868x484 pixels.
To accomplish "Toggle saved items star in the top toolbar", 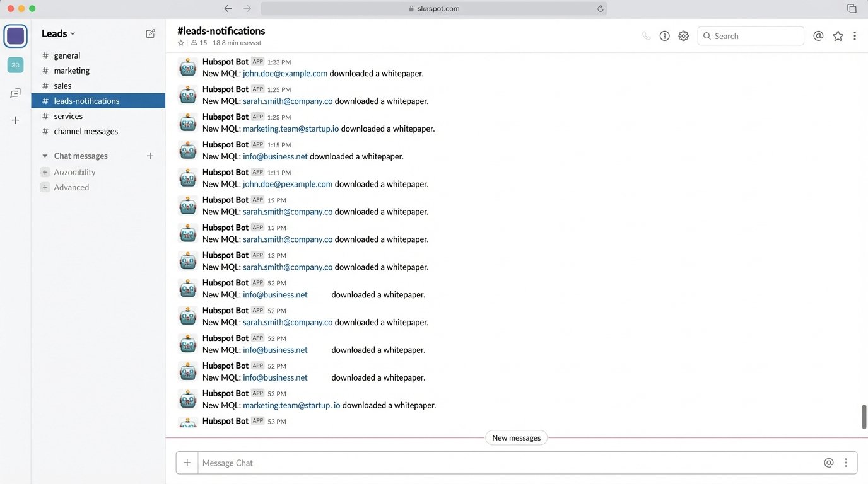I will coord(837,36).
